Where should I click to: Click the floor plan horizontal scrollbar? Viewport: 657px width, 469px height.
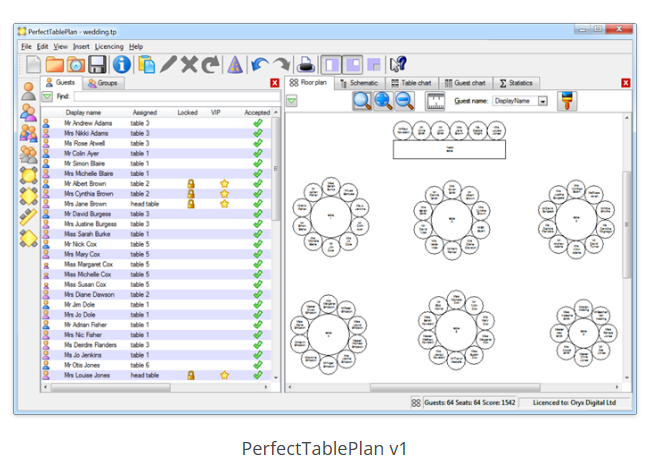click(x=455, y=387)
